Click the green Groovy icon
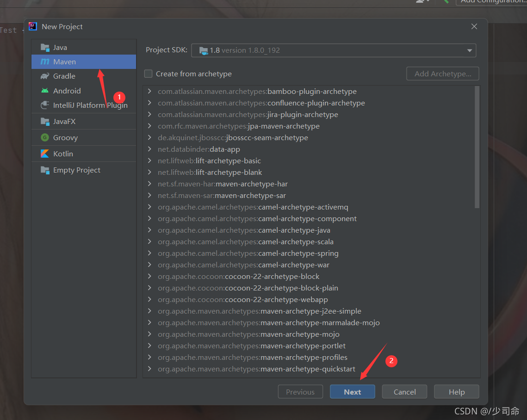This screenshot has height=420, width=527. 45,137
